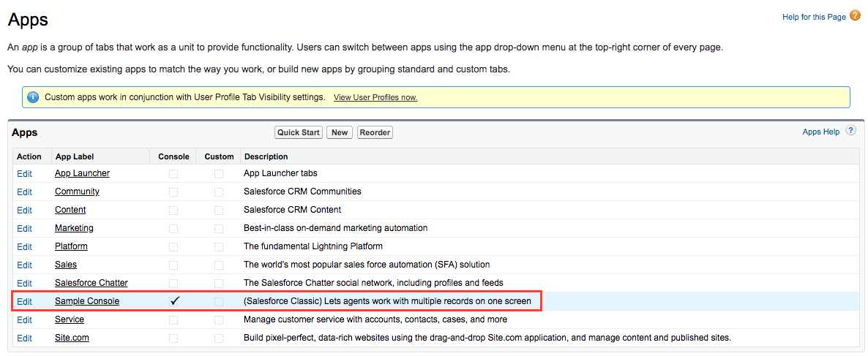Click Console checkbox in Sales row

coord(173,265)
